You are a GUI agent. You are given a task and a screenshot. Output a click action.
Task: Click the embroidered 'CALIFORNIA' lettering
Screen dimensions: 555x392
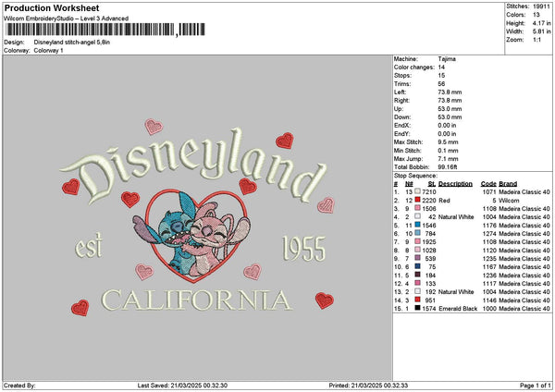[x=196, y=300]
